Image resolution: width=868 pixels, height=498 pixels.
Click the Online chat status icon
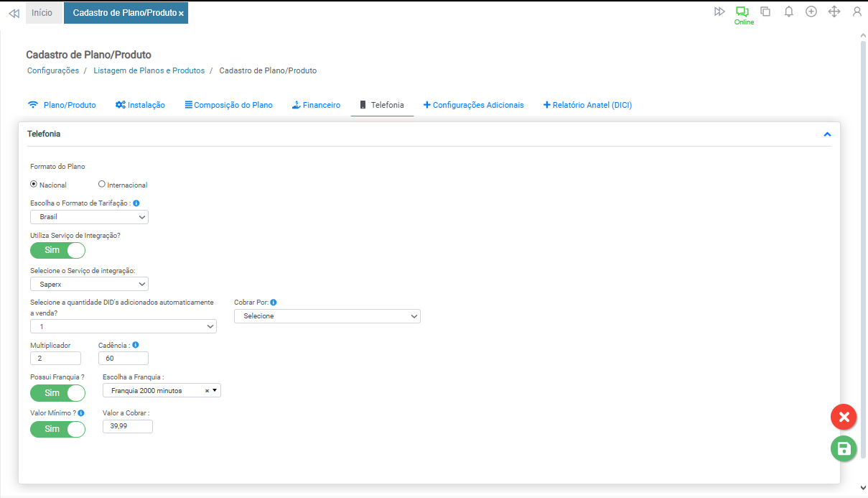742,11
